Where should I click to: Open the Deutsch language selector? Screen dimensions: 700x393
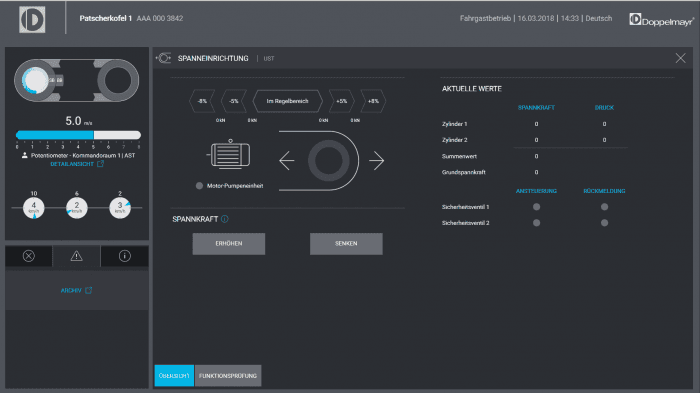pos(599,18)
